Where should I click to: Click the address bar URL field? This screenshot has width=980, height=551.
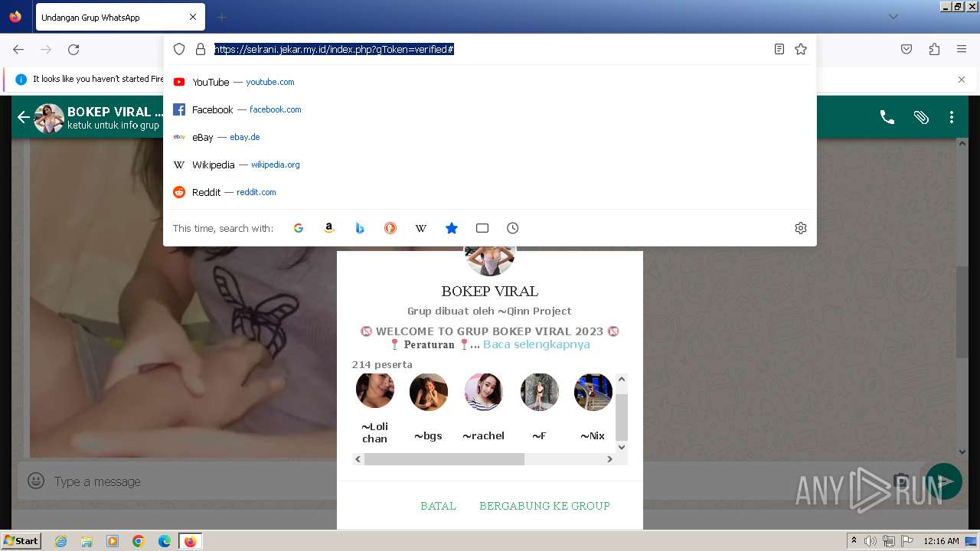coord(490,49)
